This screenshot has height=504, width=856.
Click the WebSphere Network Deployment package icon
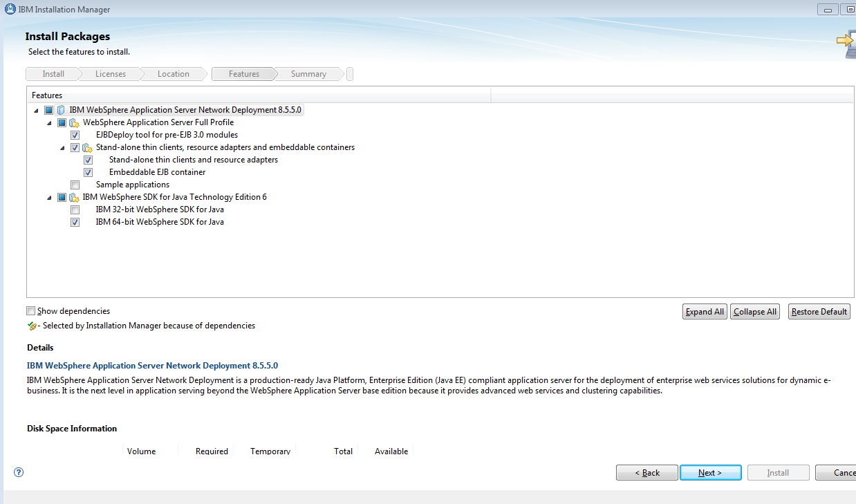tap(61, 110)
